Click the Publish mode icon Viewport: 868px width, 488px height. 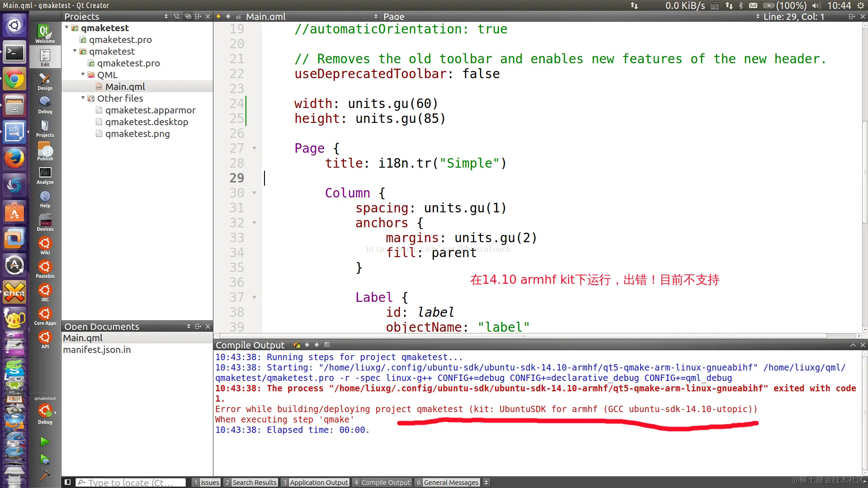(45, 152)
